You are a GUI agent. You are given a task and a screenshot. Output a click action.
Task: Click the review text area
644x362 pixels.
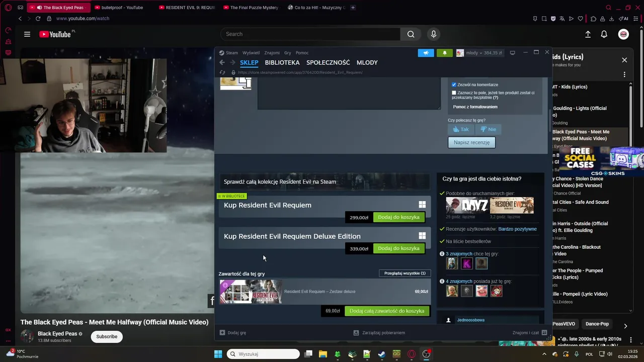[349, 93]
